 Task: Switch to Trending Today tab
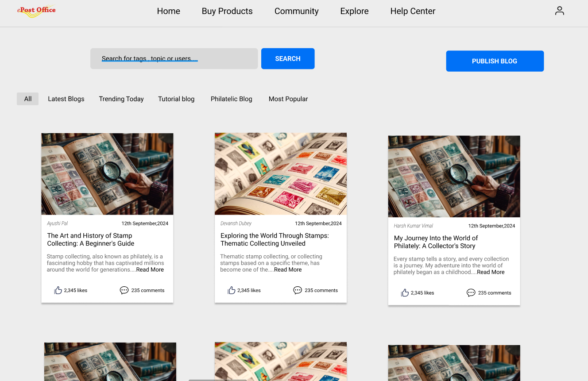pyautogui.click(x=121, y=99)
